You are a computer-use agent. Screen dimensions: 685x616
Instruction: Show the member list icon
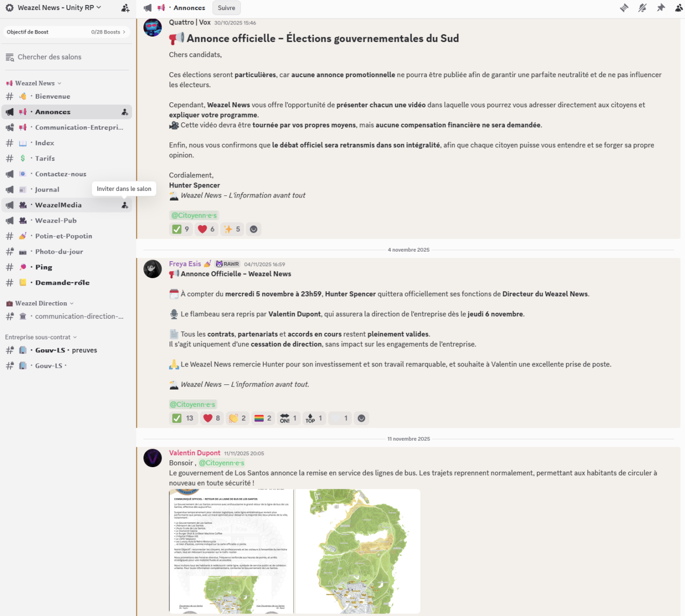click(x=678, y=8)
